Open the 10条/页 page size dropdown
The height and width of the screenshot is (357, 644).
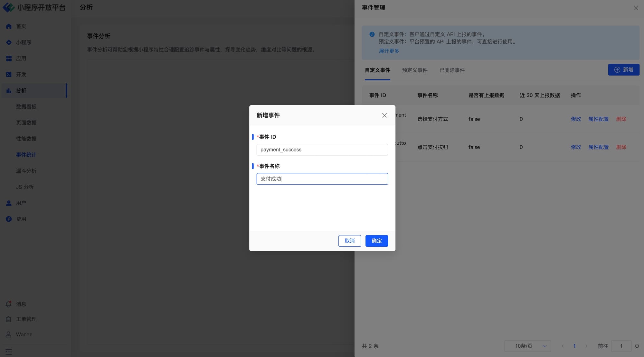pyautogui.click(x=527, y=346)
